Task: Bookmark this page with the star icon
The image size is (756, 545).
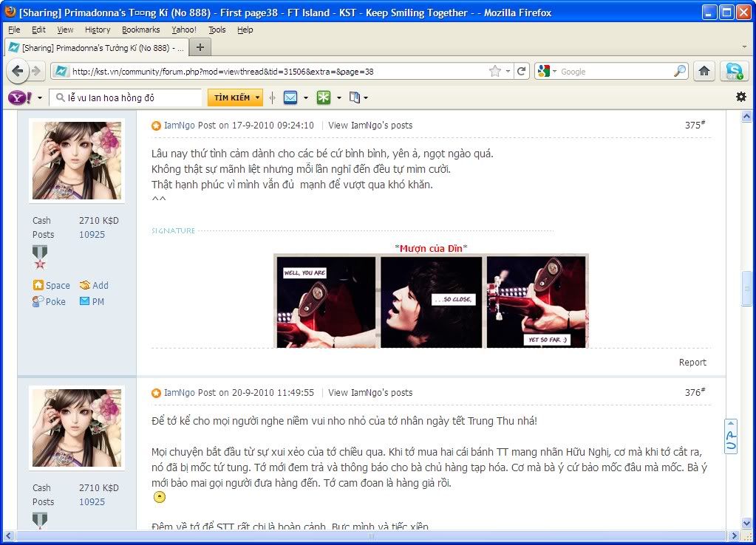Action: click(494, 72)
